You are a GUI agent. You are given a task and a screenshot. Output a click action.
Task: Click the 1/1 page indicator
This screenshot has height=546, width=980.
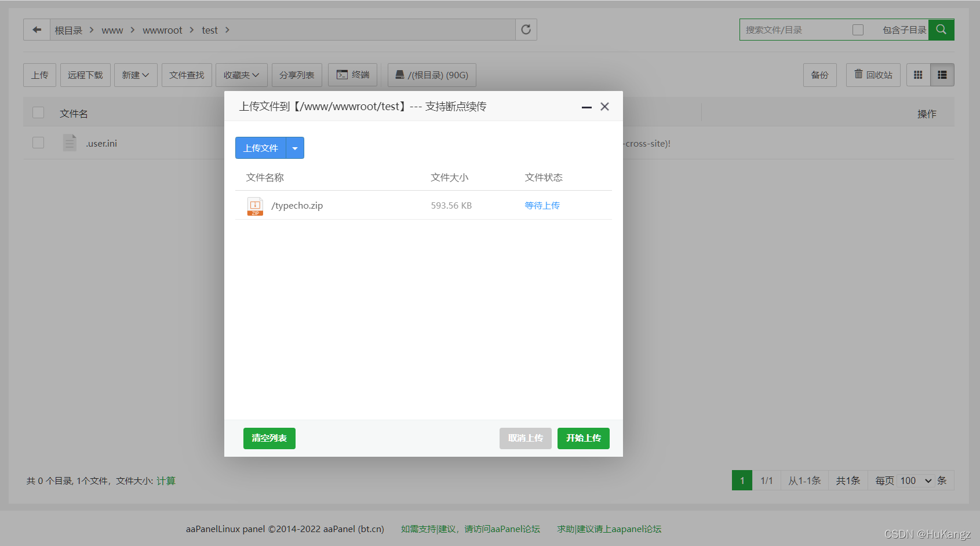tap(767, 481)
